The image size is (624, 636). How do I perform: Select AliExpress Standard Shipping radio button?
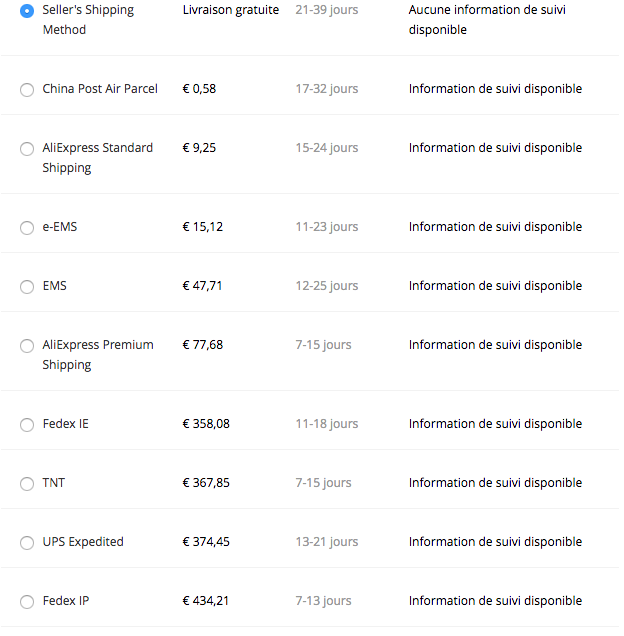tap(27, 149)
